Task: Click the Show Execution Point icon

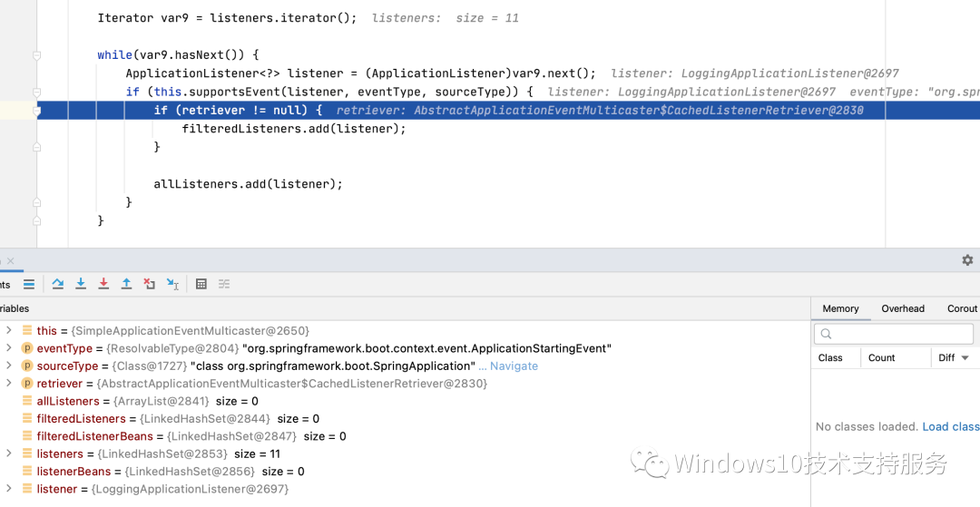Action: click(29, 284)
